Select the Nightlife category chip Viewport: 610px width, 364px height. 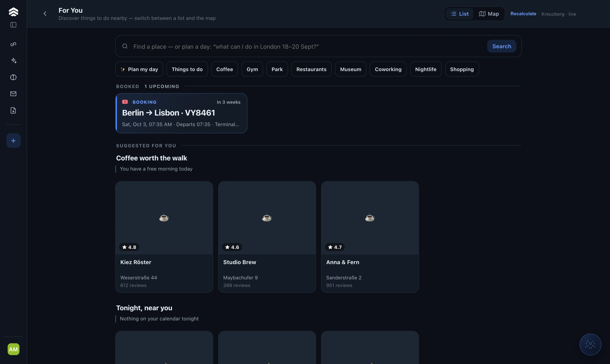click(426, 69)
